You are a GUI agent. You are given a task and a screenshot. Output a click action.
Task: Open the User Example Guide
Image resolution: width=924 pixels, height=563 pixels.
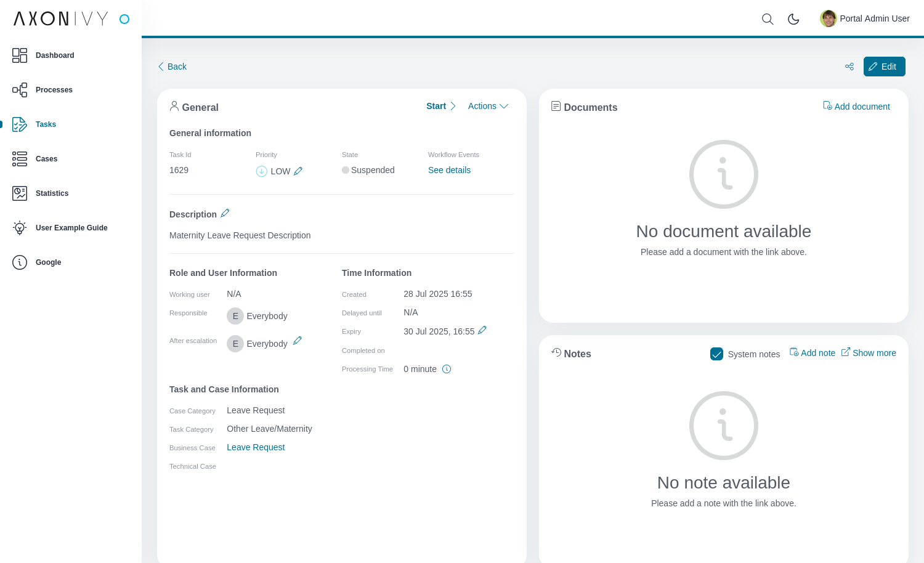pos(71,228)
